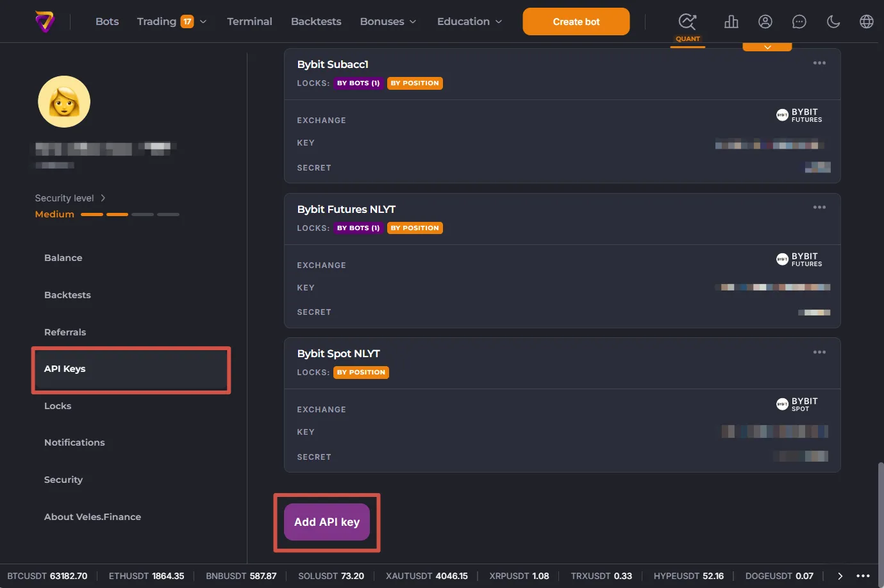Open options menu for Bybit Futures NLYT
The width and height of the screenshot is (884, 588).
click(x=819, y=207)
